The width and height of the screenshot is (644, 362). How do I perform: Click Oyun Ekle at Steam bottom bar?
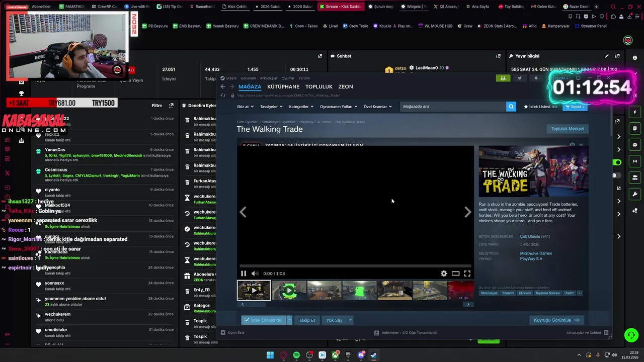[232, 333]
